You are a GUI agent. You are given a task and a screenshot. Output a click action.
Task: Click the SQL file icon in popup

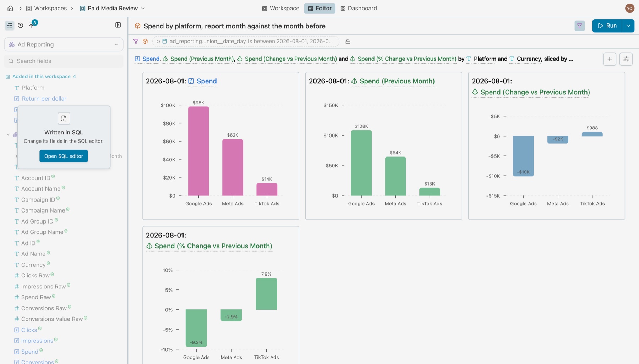pyautogui.click(x=64, y=118)
